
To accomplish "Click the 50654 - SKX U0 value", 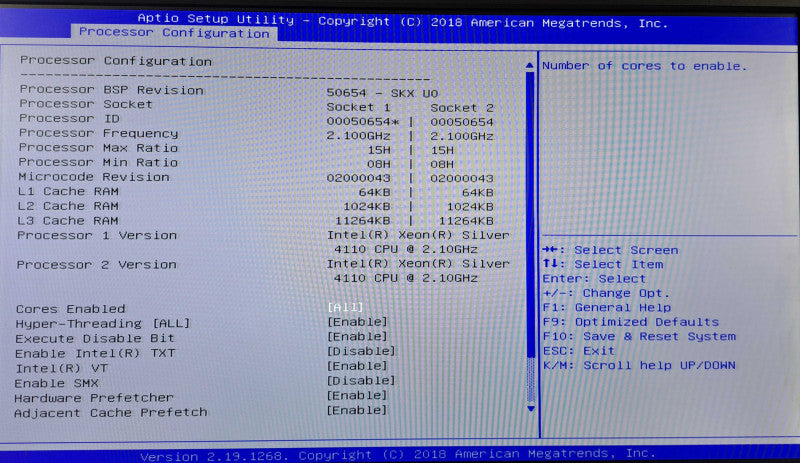I will (x=382, y=93).
